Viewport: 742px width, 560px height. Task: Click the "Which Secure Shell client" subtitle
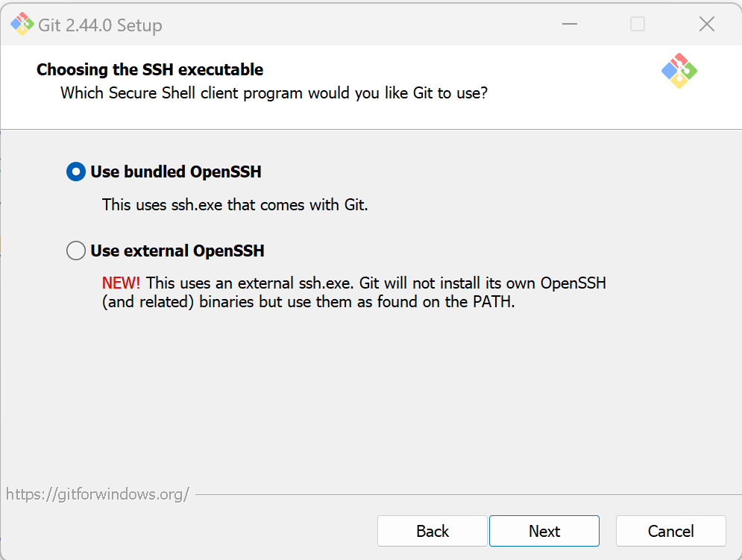(274, 94)
